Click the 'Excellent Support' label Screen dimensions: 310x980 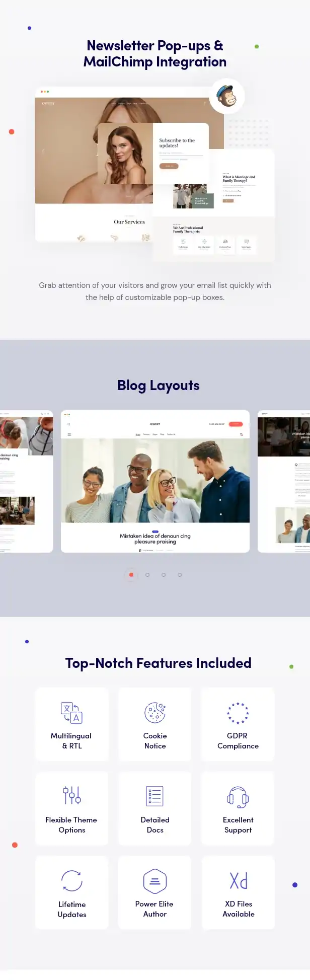pyautogui.click(x=238, y=825)
